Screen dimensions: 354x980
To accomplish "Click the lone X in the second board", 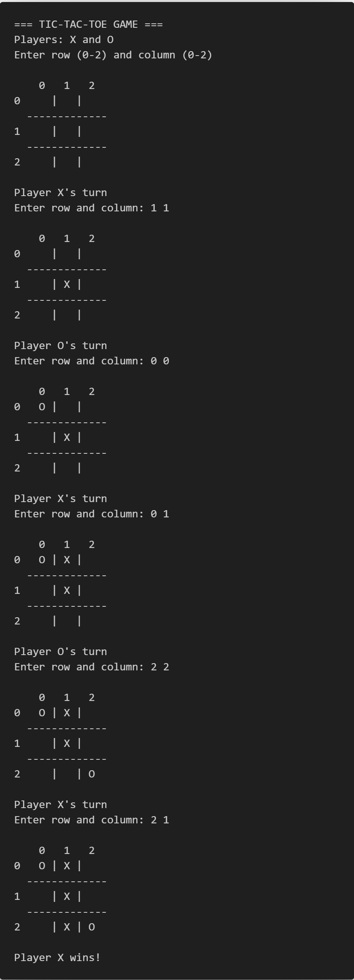I will (67, 285).
